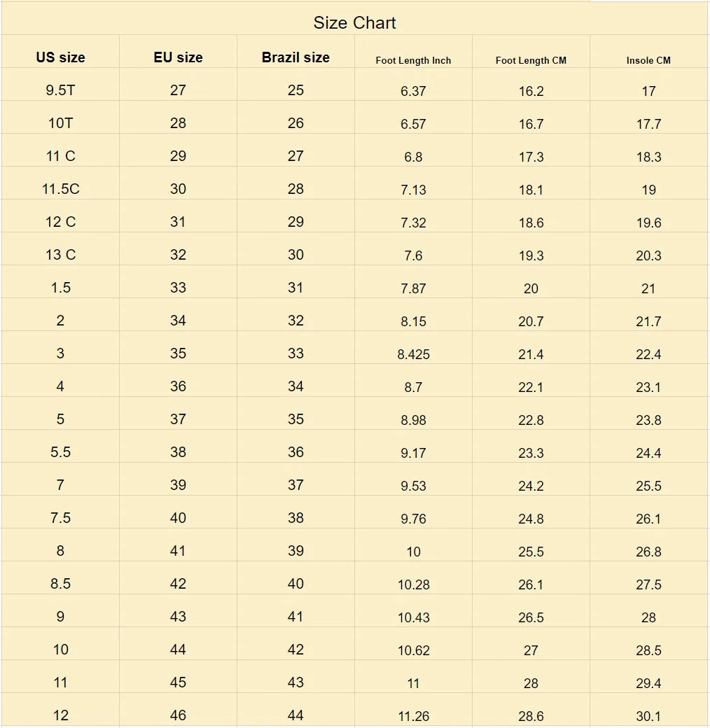
Task: Select the "10.62" foot length inch cell
Action: (413, 650)
